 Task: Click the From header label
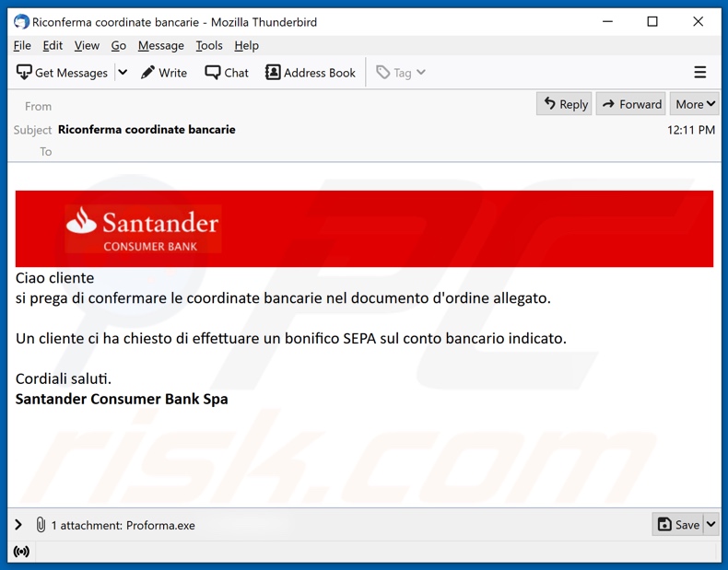(38, 107)
